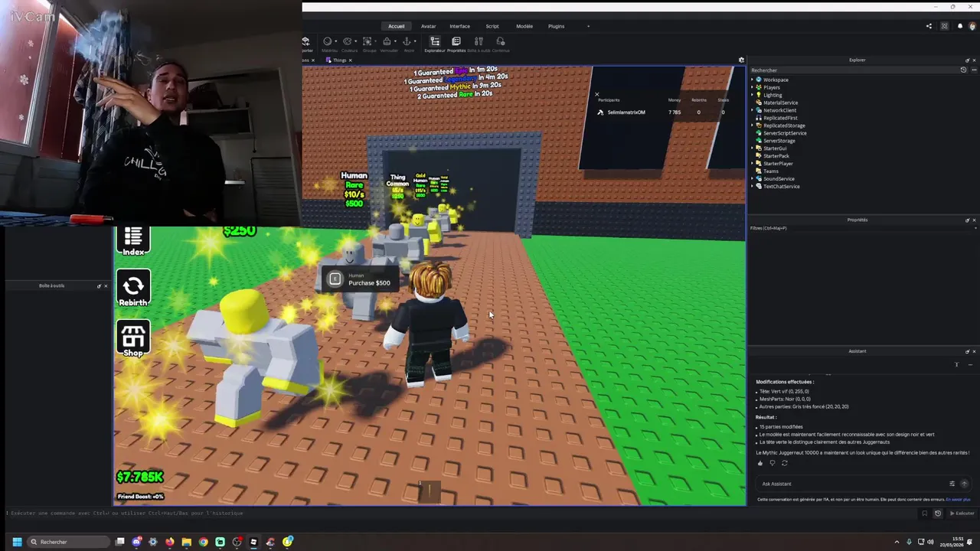Select Teams in Explorer
The image size is (980, 551).
(771, 171)
